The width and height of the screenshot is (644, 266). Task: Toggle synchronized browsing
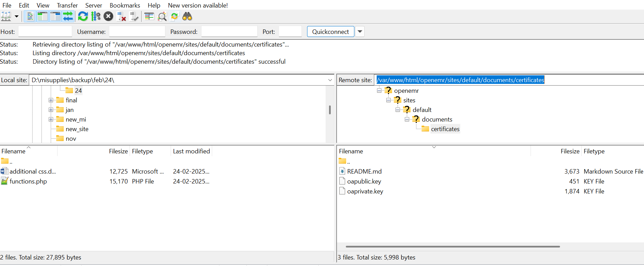(174, 16)
